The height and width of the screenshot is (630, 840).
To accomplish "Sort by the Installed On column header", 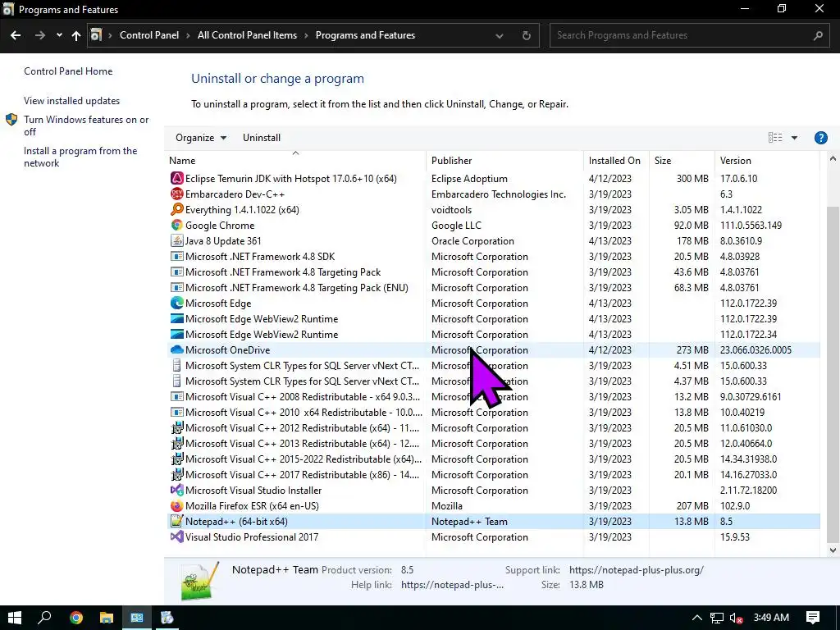I will [x=616, y=161].
